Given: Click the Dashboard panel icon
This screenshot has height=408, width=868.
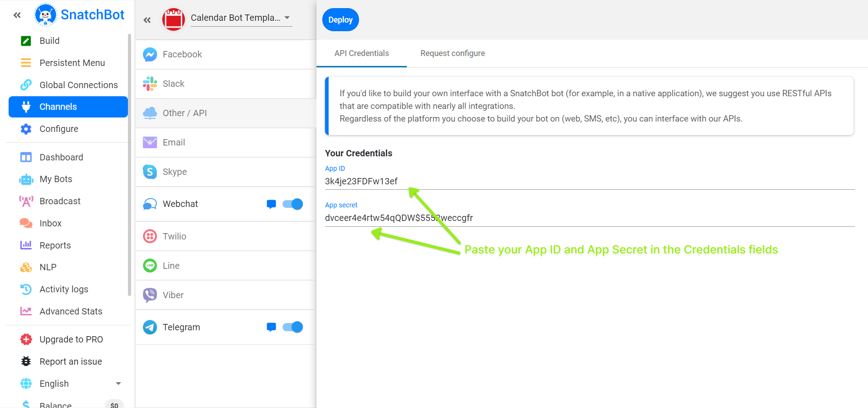Looking at the screenshot, I should [x=26, y=157].
